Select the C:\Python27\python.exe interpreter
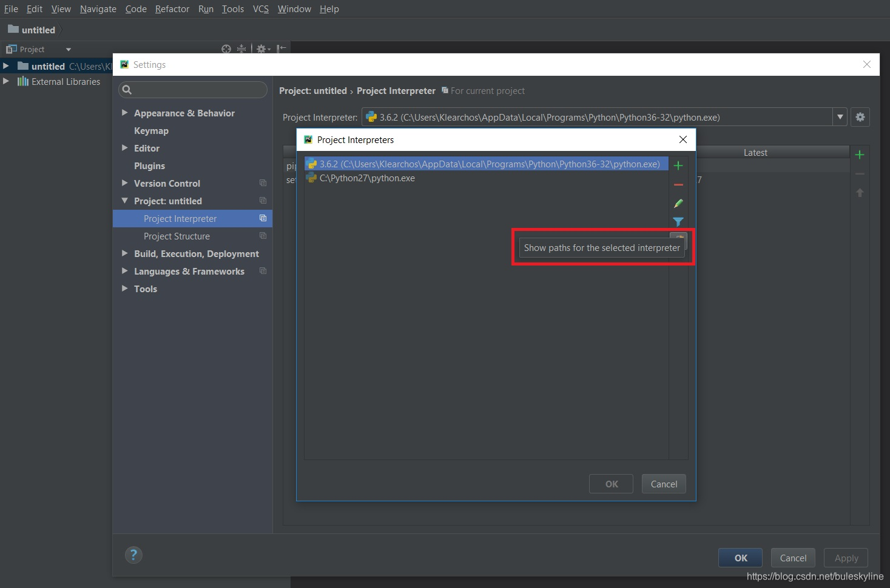Screen dimensions: 890x588 [367, 178]
